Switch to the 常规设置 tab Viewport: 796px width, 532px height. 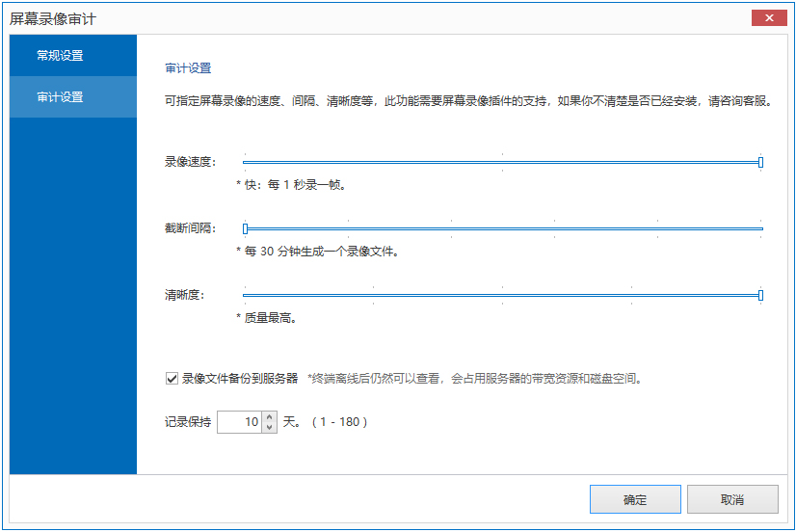pyautogui.click(x=73, y=56)
